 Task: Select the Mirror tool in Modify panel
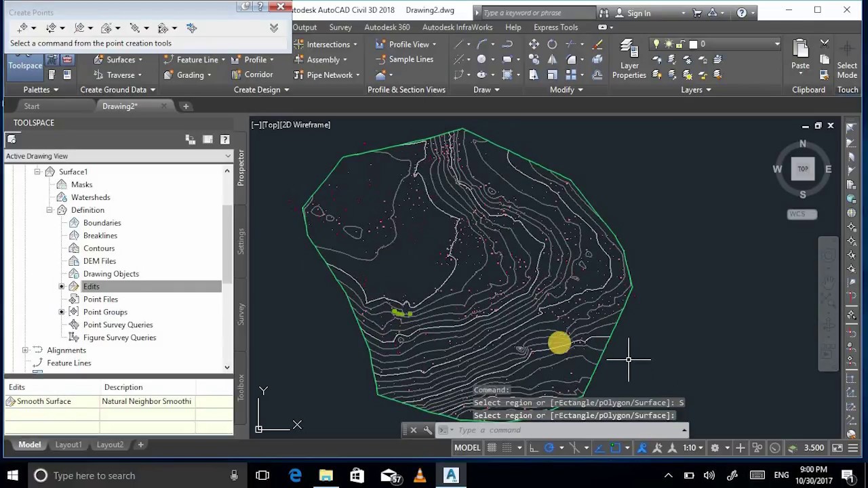(x=552, y=60)
